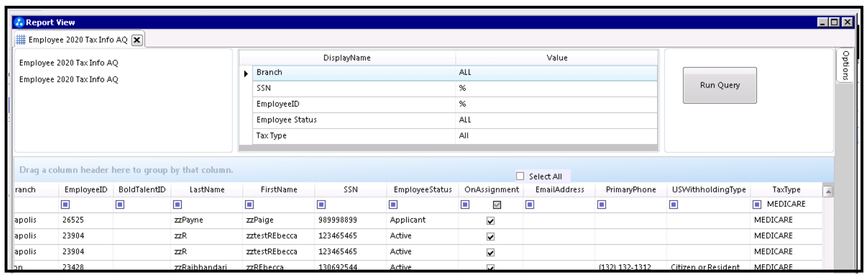868x276 pixels.
Task: Close the Employee 2020 Tax Info AQ tab
Action: (137, 40)
